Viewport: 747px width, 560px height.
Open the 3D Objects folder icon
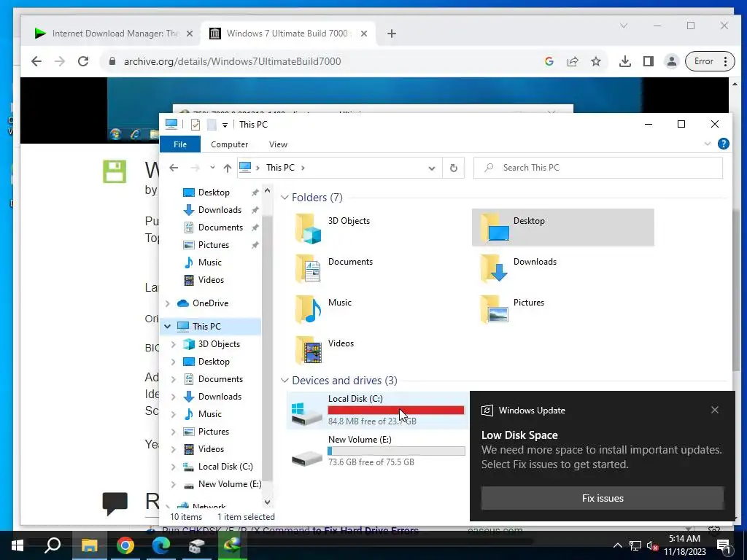coord(309,228)
